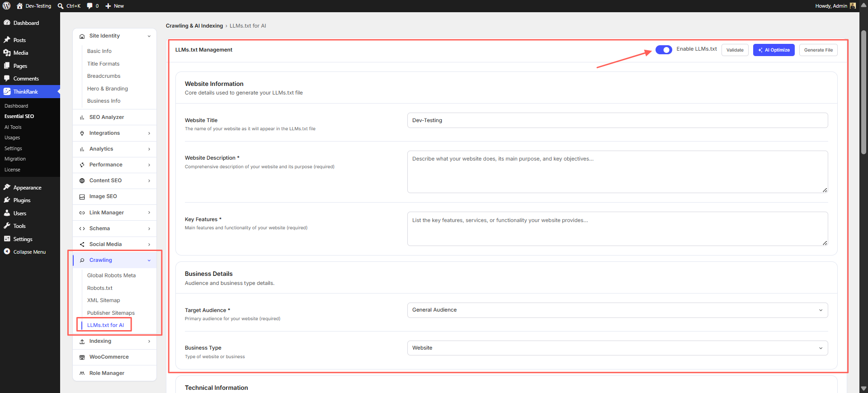The height and width of the screenshot is (393, 868).
Task: Click the AI Optimize button
Action: 774,50
